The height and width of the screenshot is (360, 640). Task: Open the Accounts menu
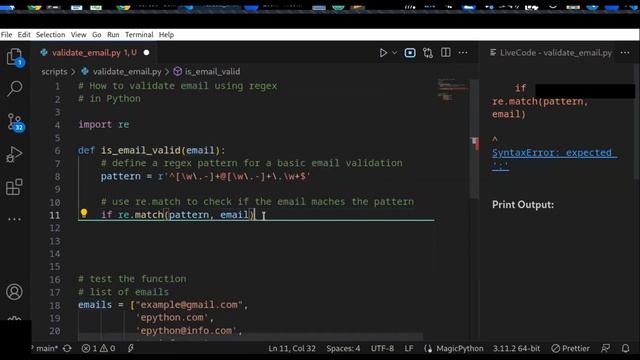(x=14, y=291)
